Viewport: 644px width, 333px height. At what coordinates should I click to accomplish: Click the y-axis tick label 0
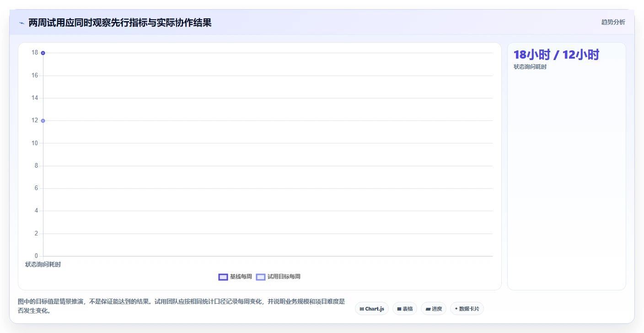pos(37,256)
